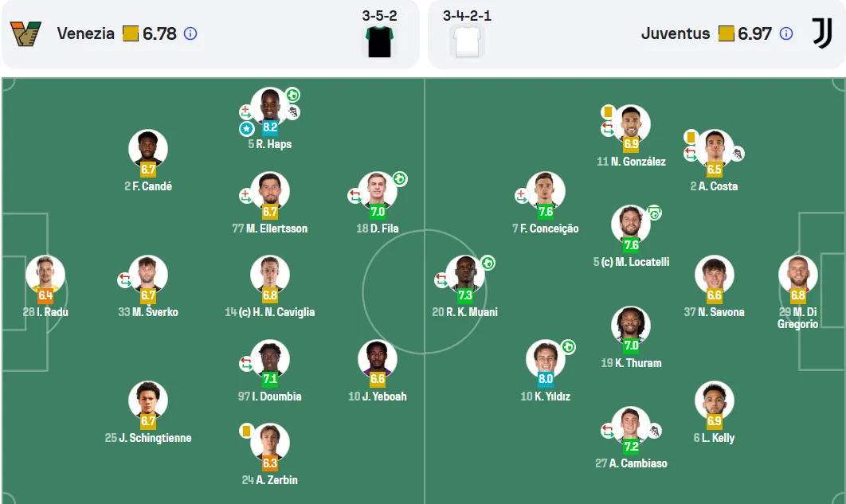
Task: Click the Venezia black kit shirt icon
Action: coord(379,41)
